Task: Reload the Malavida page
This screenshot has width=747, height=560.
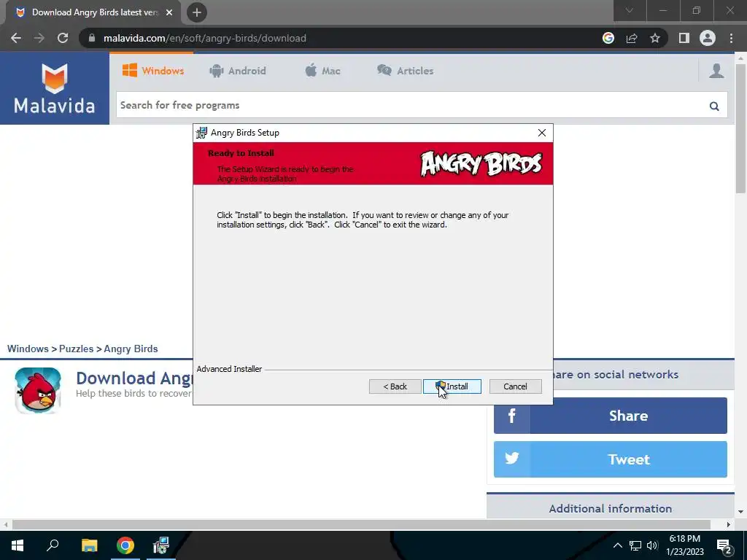Action: 63,38
